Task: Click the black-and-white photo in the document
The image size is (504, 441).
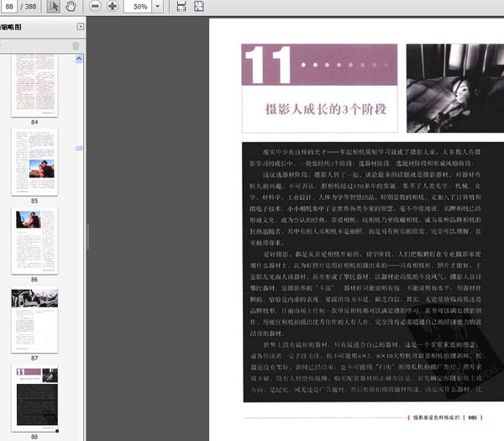Action: coord(455,88)
